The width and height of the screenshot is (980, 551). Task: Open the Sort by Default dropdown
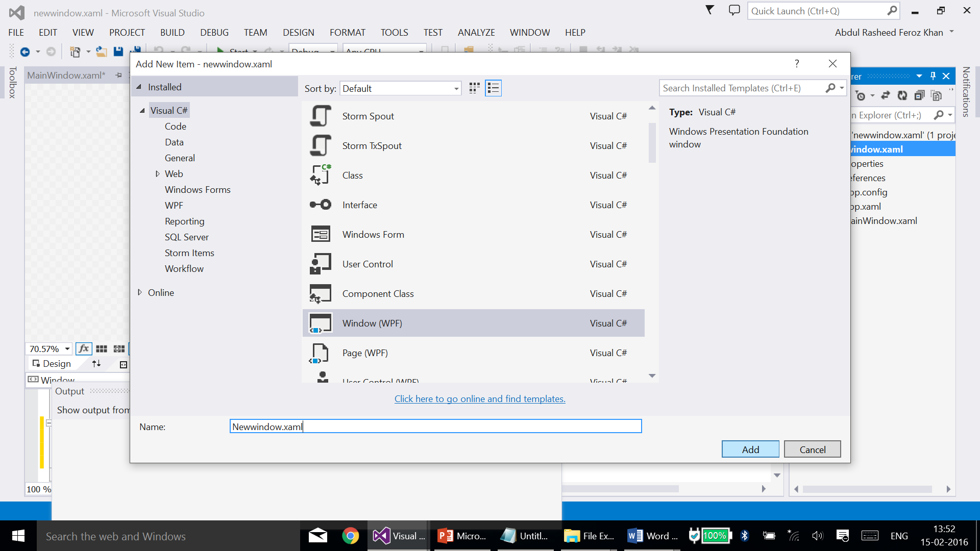pyautogui.click(x=401, y=88)
